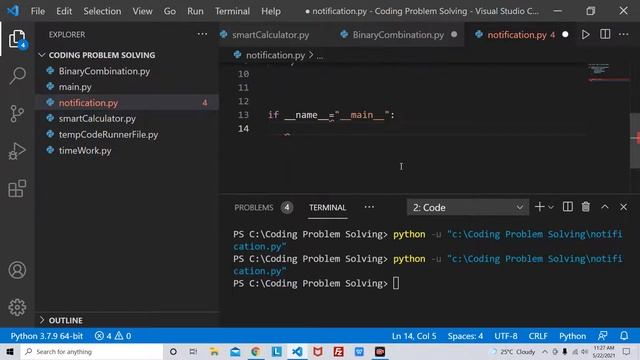This screenshot has width=640, height=360.
Task: Open the Accounts menu icon
Action: (17, 270)
